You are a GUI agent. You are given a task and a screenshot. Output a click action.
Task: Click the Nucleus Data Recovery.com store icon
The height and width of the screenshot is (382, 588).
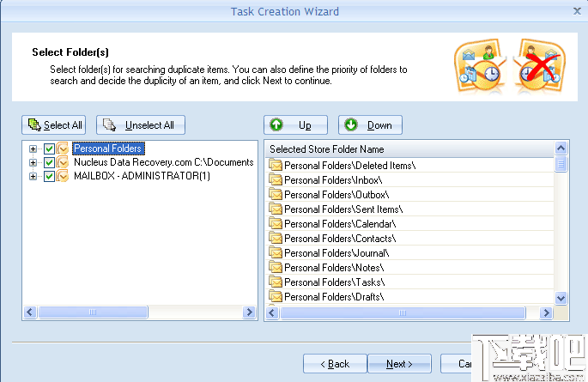click(x=63, y=163)
